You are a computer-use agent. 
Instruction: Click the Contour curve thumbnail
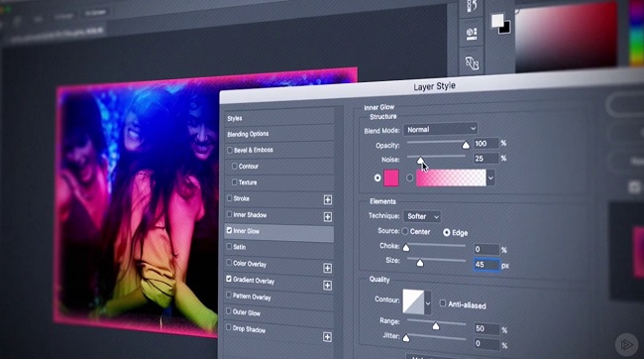pos(413,301)
